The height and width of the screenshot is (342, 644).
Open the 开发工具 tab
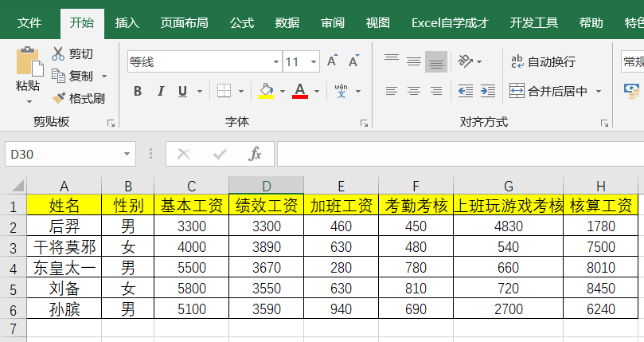click(534, 22)
